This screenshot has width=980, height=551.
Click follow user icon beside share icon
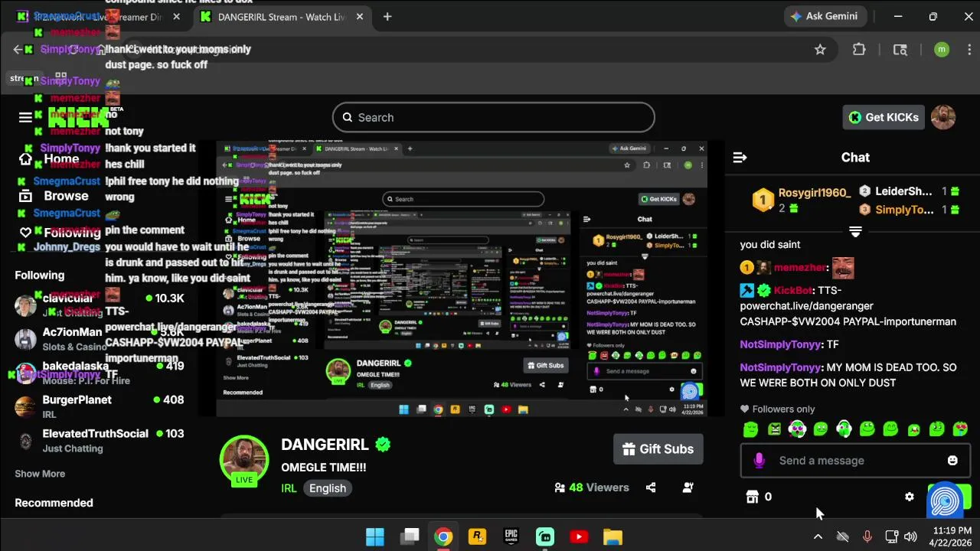click(688, 487)
